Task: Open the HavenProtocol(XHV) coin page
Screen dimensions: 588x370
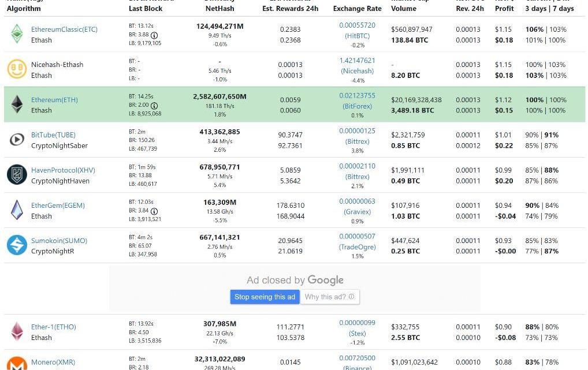Action: (63, 170)
